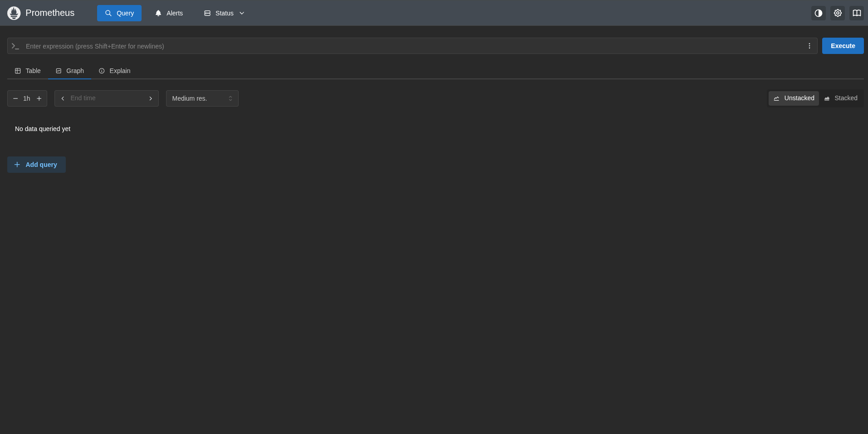Screen dimensions: 868x434
Task: Click the End time input field
Action: click(x=107, y=98)
